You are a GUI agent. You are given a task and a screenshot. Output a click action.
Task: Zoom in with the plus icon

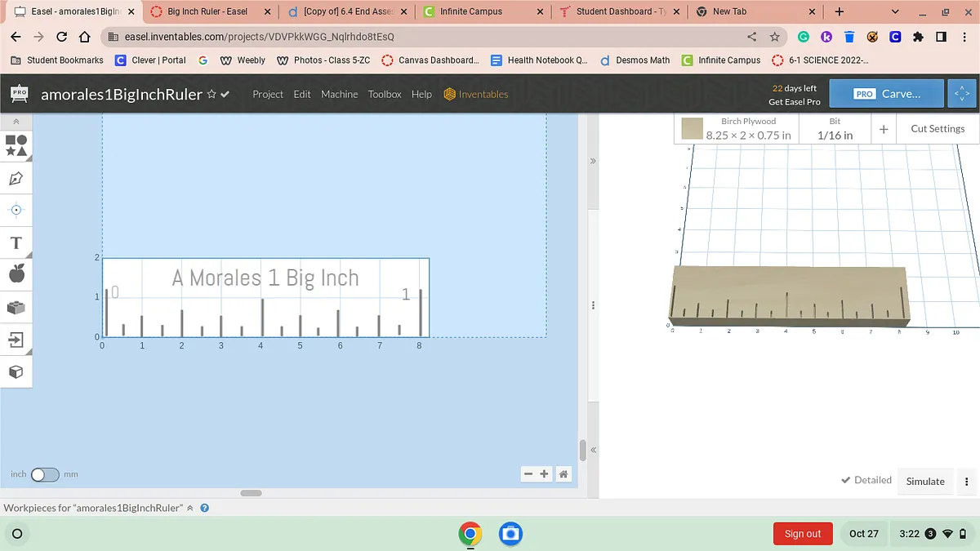(x=545, y=474)
